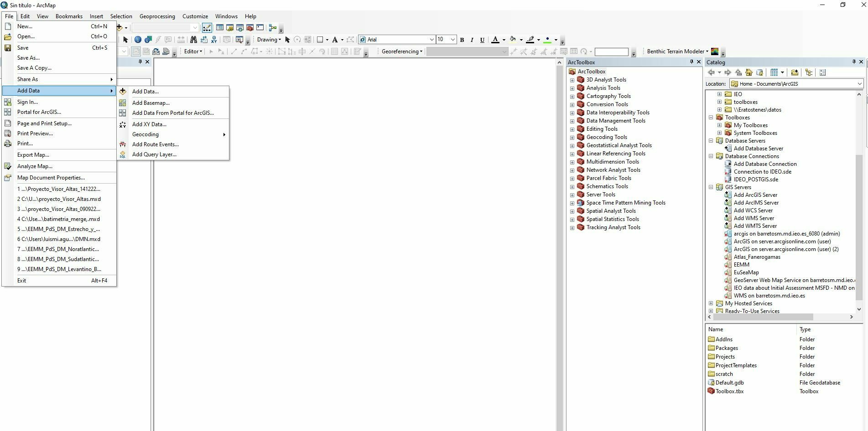The width and height of the screenshot is (868, 431).
Task: Select the Create Viewer Window tool
Action: (239, 40)
